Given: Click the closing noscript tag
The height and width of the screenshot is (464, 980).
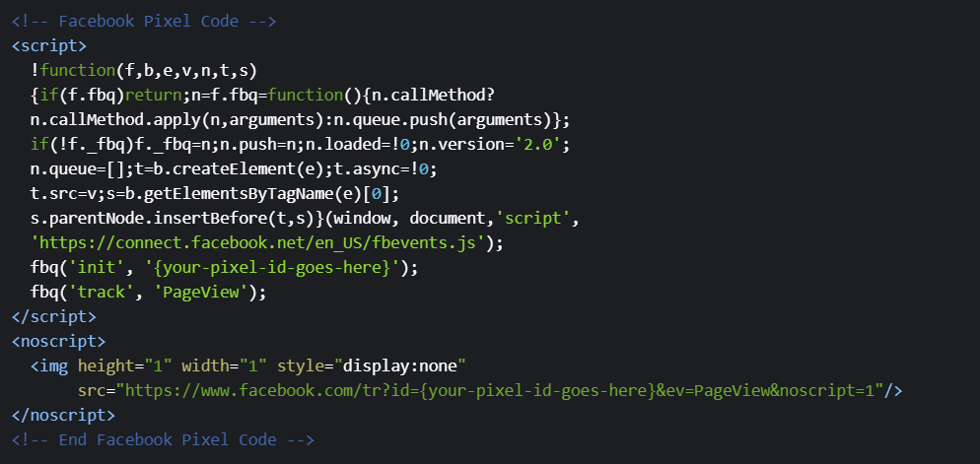Looking at the screenshot, I should coord(63,415).
